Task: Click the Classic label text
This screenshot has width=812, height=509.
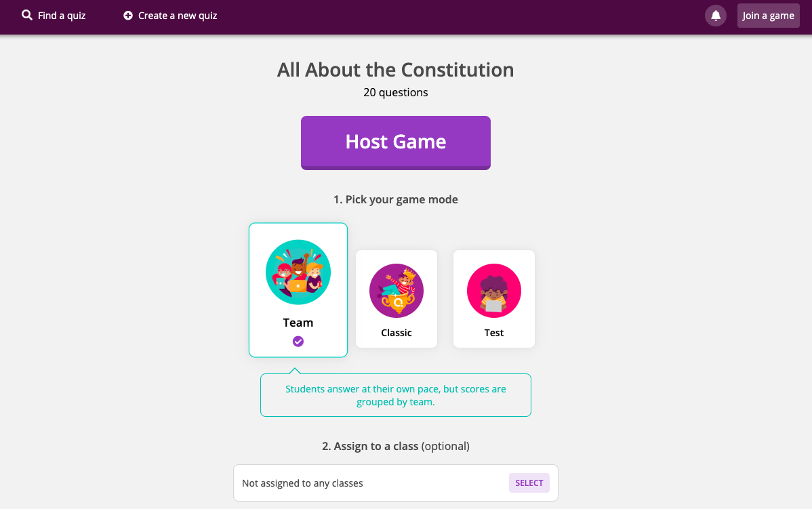Action: 396,333
